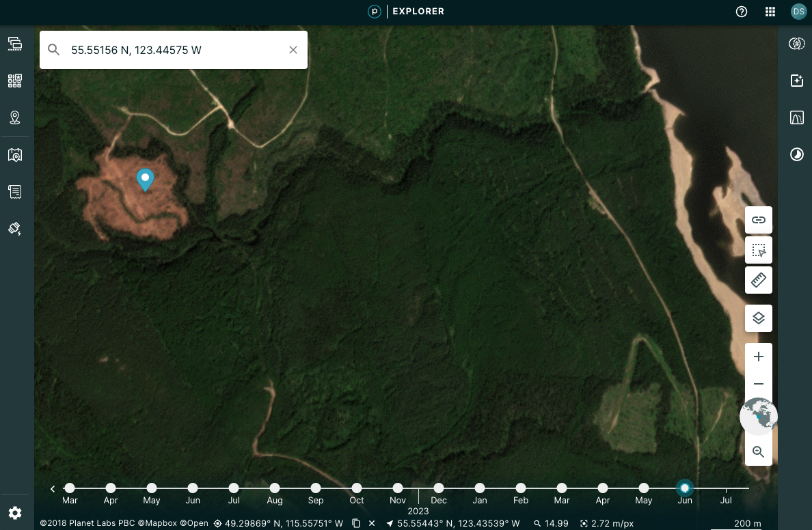
Task: Click the EXPLORER title in the header
Action: tap(418, 12)
